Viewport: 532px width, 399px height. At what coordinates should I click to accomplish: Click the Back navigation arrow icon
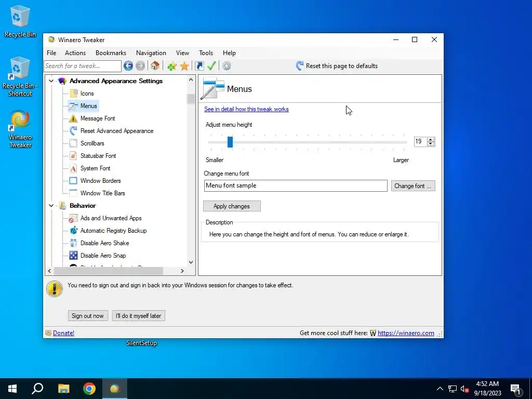click(x=128, y=66)
